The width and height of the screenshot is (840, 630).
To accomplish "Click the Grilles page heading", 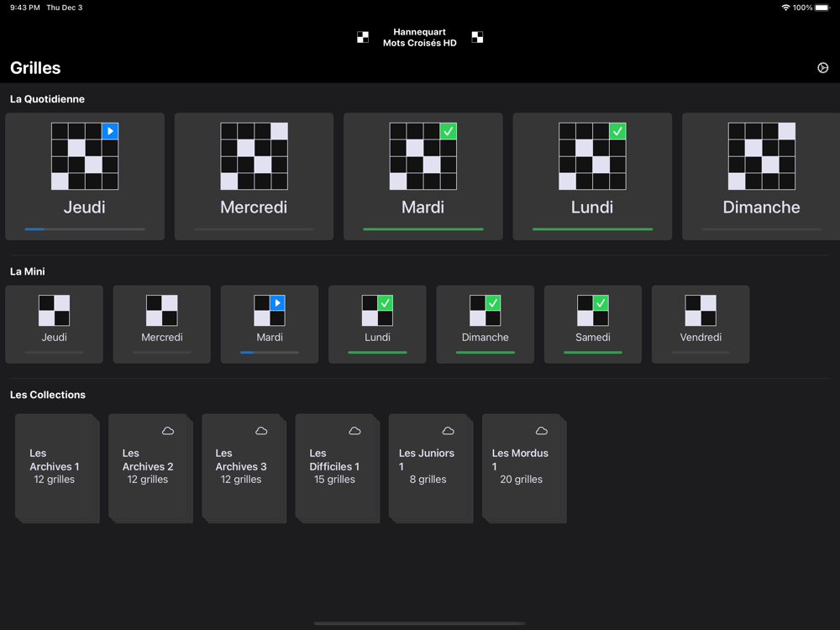I will [35, 68].
